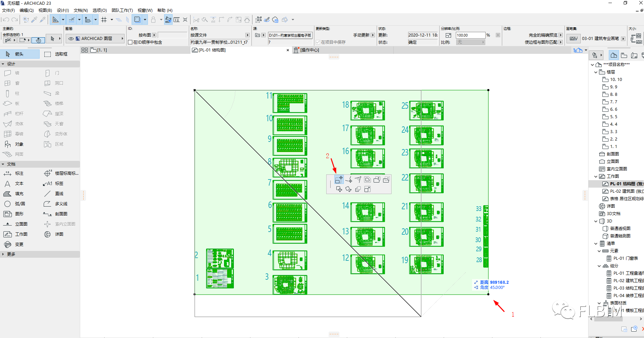
Task: Select the Marquee selection tool
Action: 57,54
